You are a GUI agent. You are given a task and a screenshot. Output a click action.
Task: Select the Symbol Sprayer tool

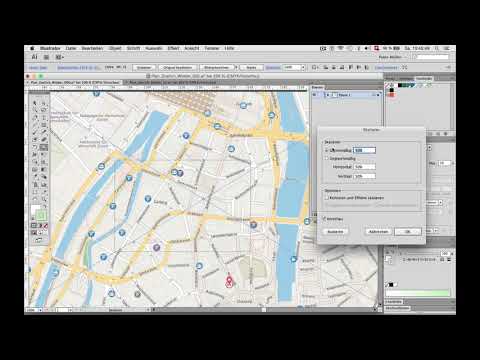(35, 184)
